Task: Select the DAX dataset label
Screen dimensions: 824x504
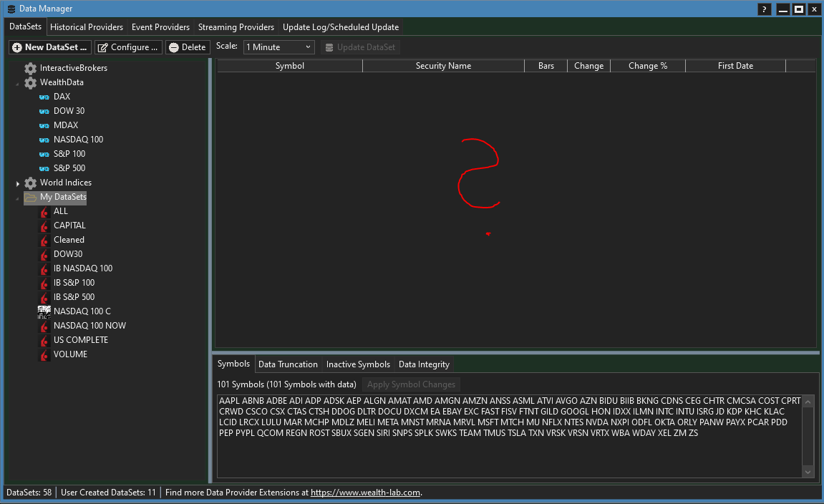Action: (62, 97)
